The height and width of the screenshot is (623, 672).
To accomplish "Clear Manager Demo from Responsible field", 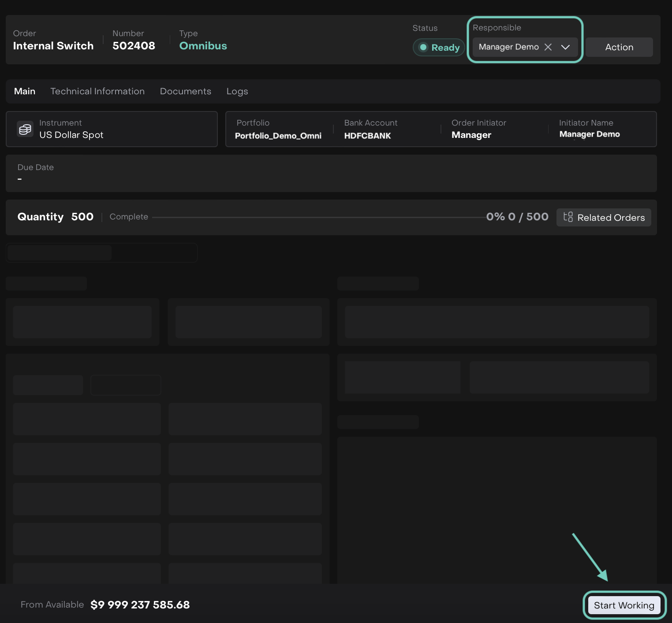I will pyautogui.click(x=548, y=47).
